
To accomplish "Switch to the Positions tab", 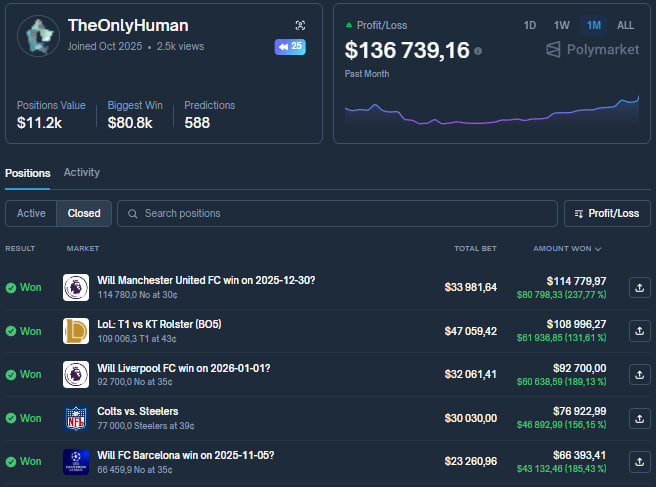I will click(28, 173).
